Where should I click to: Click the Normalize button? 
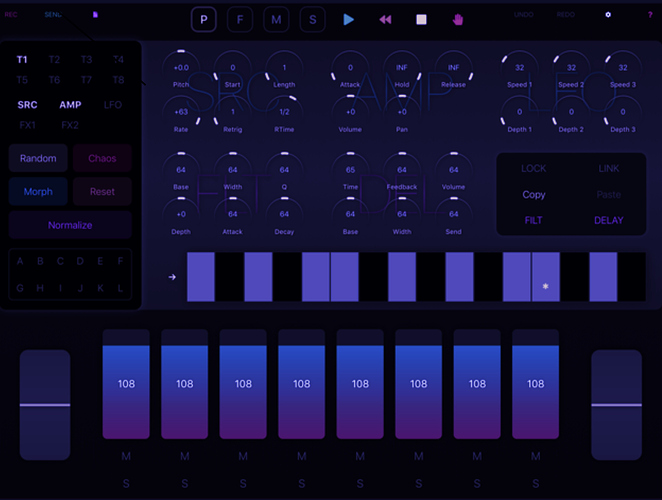click(70, 225)
